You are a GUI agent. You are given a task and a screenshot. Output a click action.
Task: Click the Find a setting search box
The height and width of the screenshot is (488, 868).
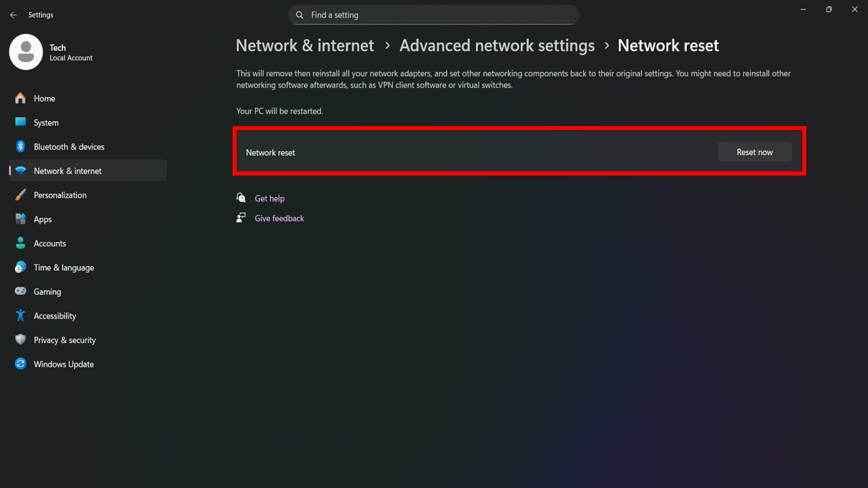[x=434, y=15]
